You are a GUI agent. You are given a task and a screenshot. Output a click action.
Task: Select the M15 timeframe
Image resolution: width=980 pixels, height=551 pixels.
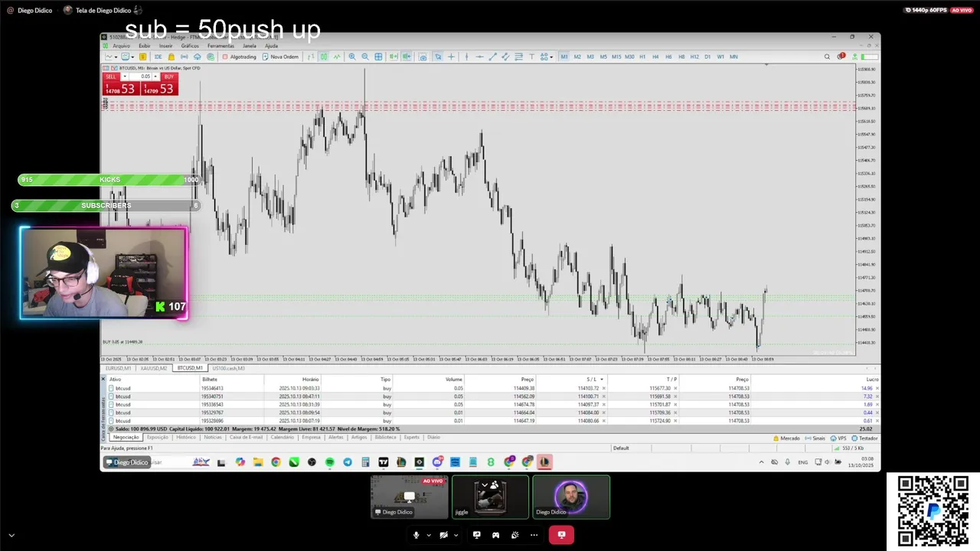tap(616, 57)
